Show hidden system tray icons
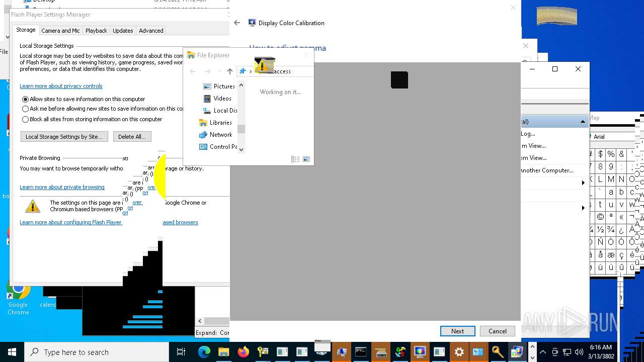The image size is (644, 362). coord(543,352)
